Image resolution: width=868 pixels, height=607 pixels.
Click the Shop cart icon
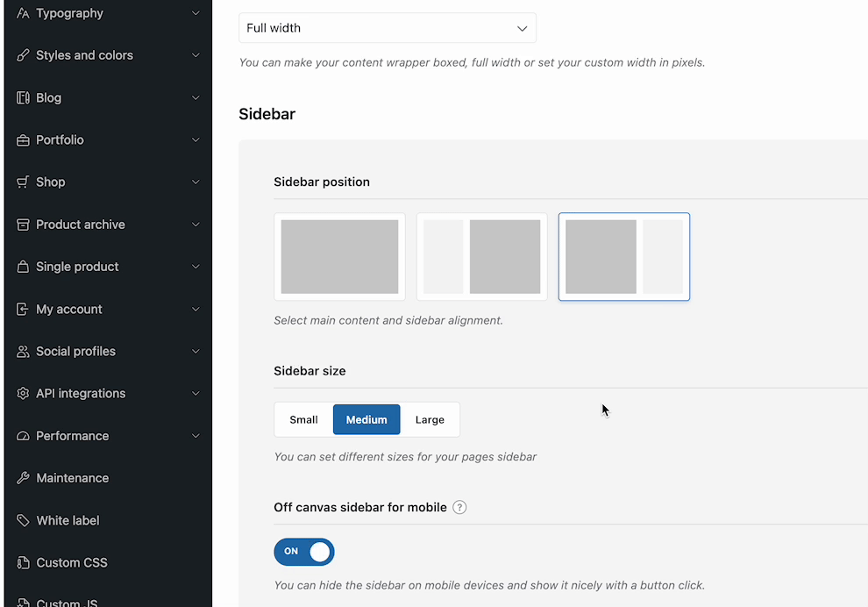click(23, 182)
